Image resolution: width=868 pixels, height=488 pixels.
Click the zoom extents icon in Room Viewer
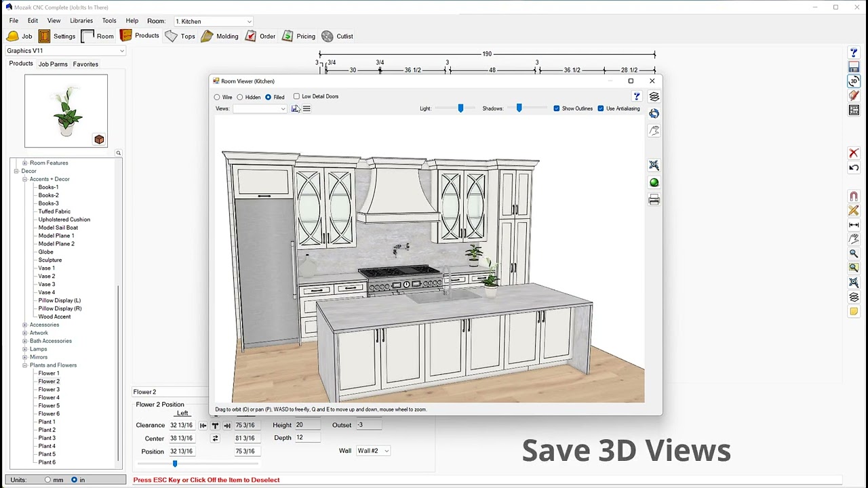click(x=654, y=165)
